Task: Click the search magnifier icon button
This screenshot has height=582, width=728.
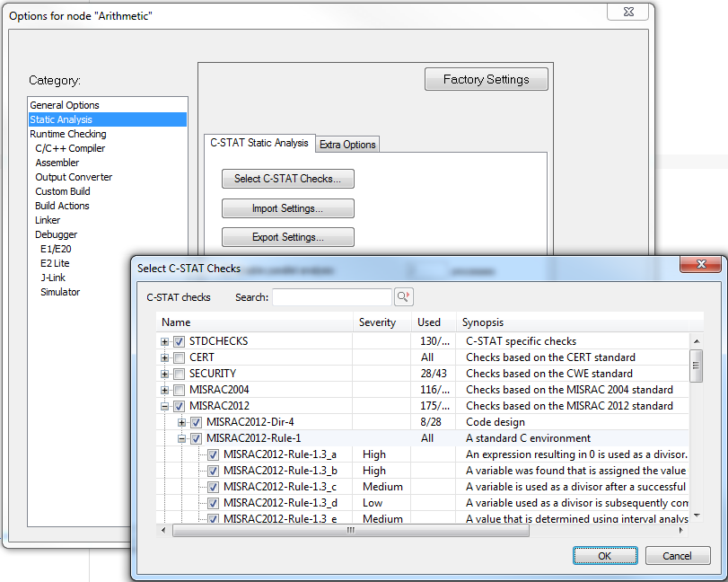Action: point(403,297)
